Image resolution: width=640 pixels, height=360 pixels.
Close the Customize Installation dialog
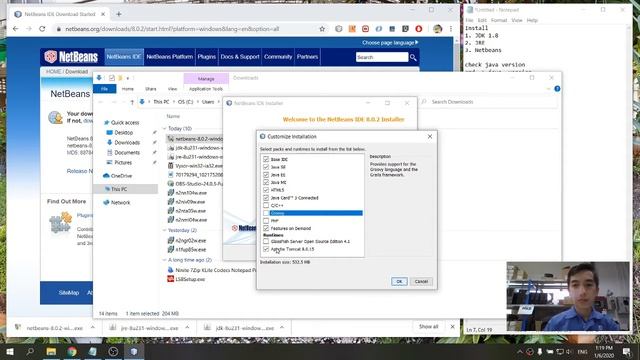point(430,136)
